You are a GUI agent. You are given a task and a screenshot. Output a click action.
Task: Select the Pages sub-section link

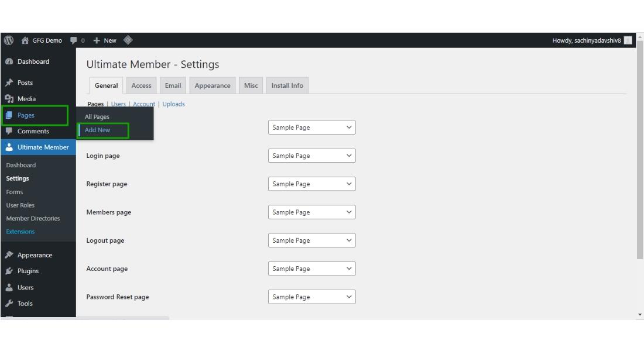point(95,104)
